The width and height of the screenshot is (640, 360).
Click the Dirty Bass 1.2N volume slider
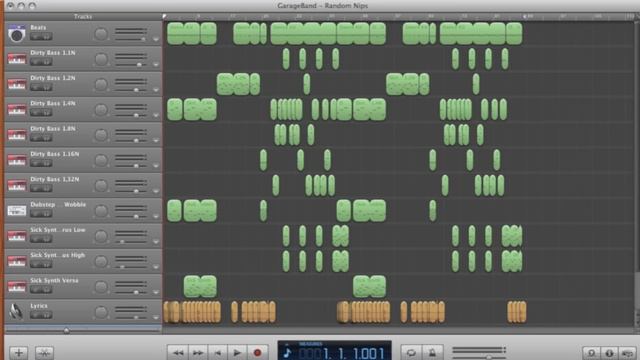point(131,90)
